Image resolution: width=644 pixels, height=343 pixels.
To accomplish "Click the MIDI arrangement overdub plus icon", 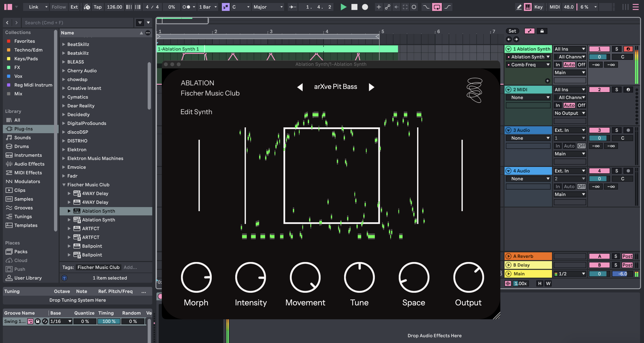I will [x=378, y=7].
